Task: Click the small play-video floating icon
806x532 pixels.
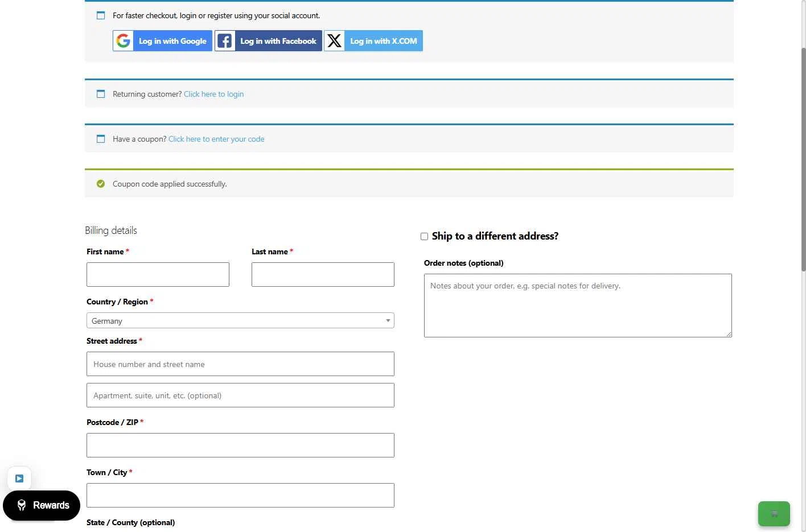Action: click(19, 479)
